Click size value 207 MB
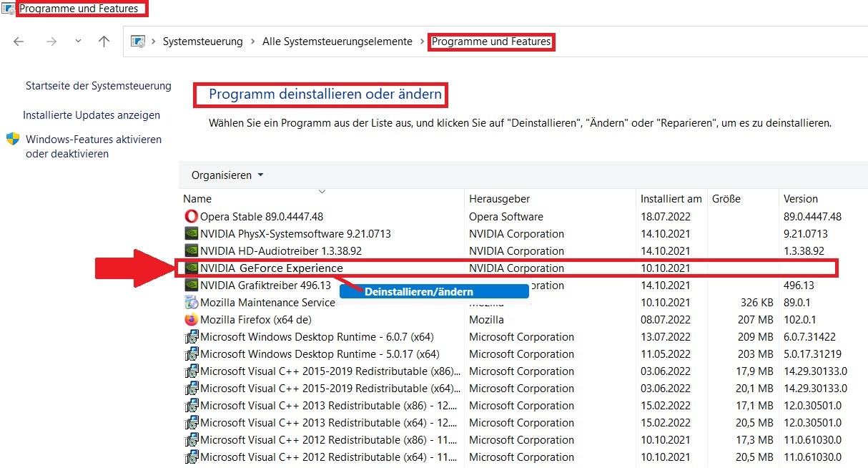The width and height of the screenshot is (868, 468). point(756,319)
